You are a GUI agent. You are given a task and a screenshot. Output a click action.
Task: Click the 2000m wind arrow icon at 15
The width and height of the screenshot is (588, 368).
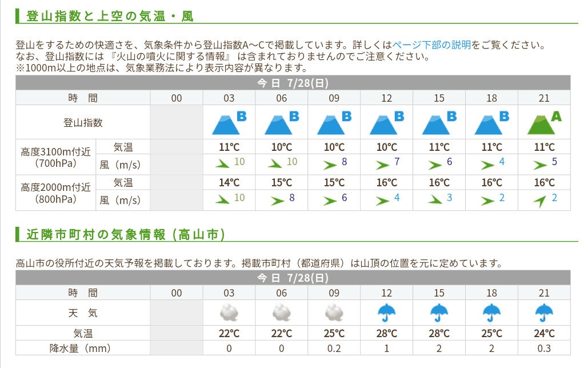click(435, 199)
